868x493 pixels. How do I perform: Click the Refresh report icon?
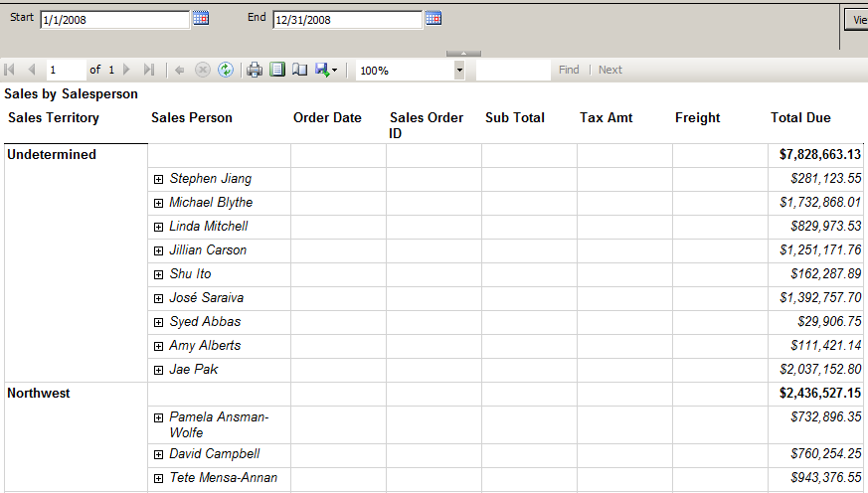(x=226, y=70)
